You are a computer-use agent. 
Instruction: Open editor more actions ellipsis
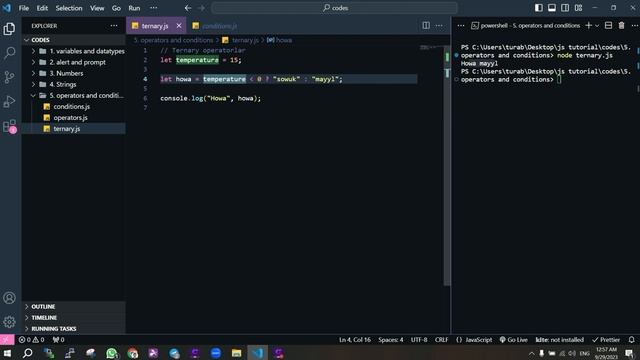(x=439, y=25)
